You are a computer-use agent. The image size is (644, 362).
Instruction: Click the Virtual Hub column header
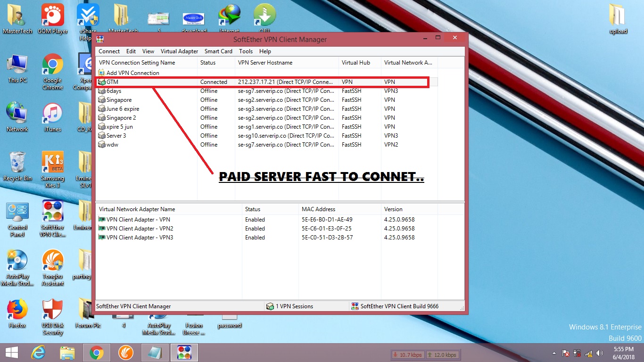[x=360, y=63]
